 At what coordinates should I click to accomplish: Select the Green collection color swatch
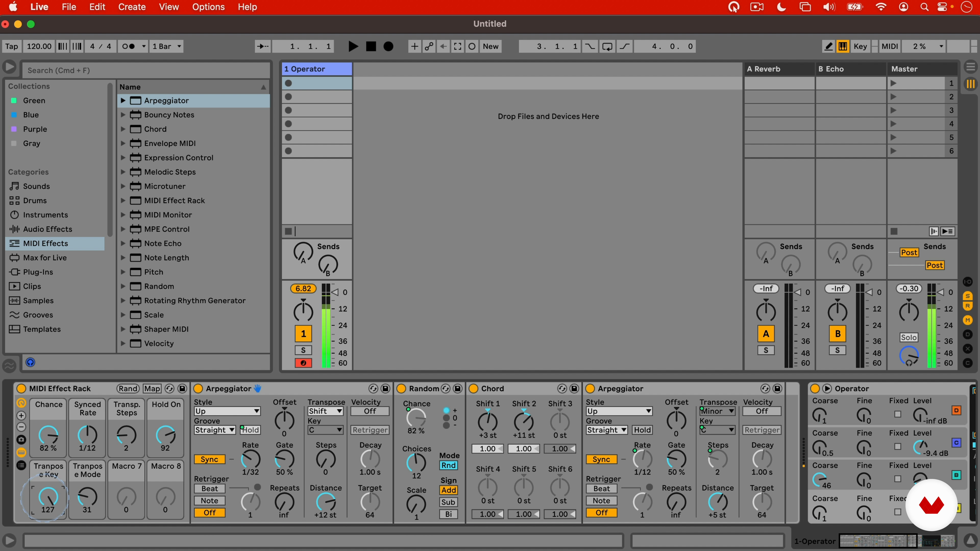tap(14, 101)
